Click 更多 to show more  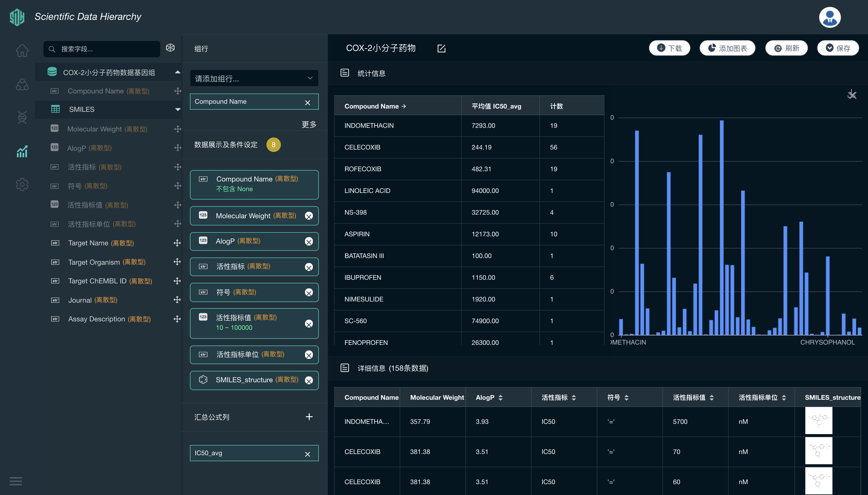point(309,125)
